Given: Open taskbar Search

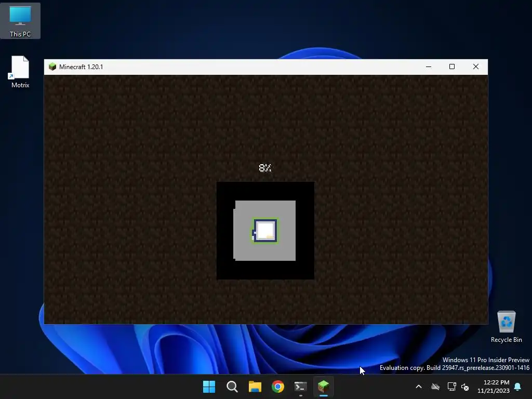Looking at the screenshot, I should [x=232, y=387].
